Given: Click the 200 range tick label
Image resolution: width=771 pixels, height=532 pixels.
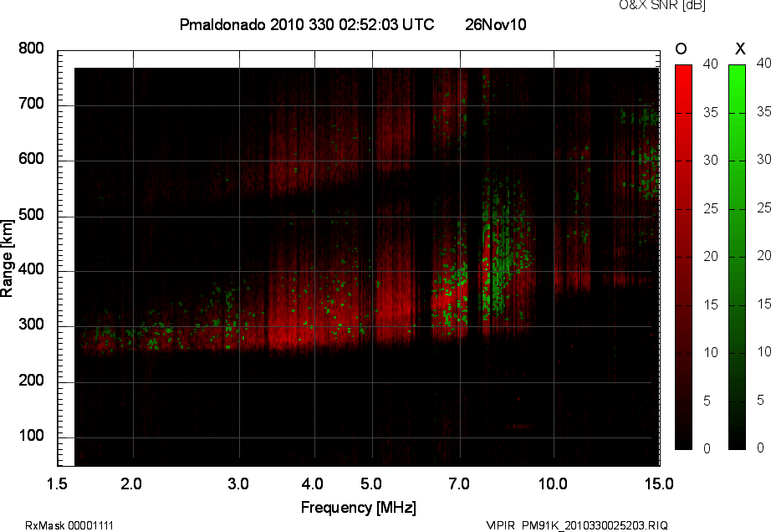Looking at the screenshot, I should [31, 380].
